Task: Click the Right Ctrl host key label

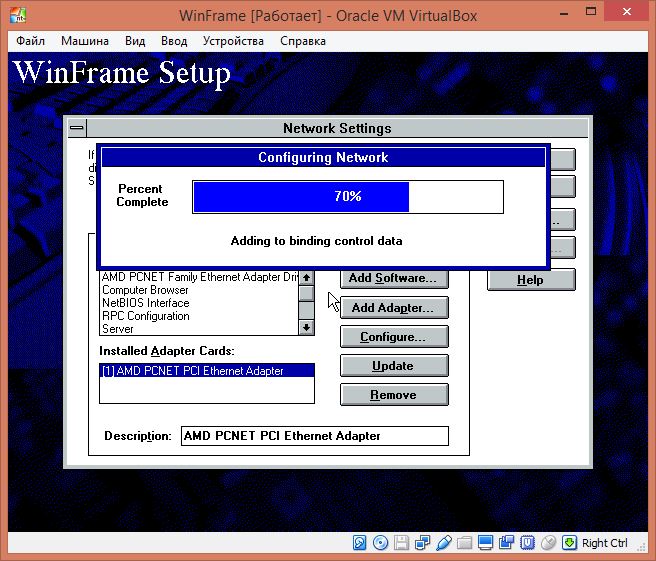Action: [605, 543]
